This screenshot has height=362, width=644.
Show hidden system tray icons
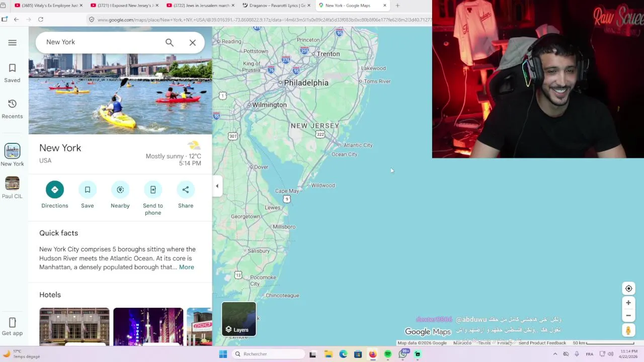[555, 354]
